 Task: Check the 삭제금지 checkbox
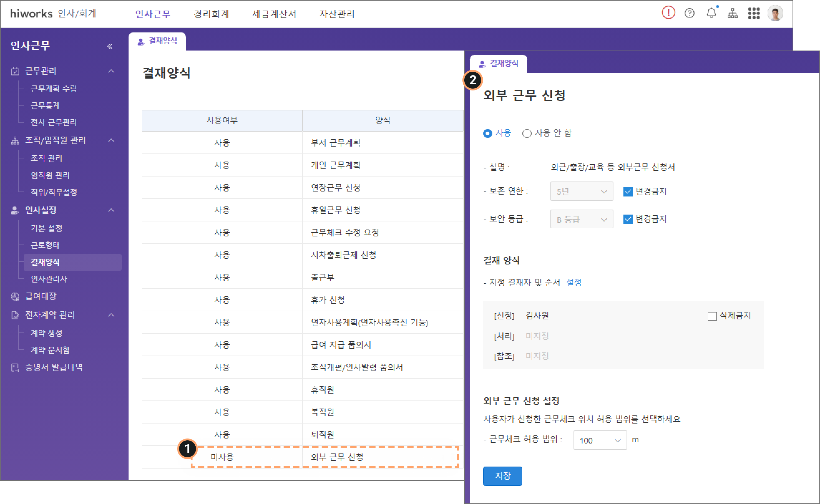(712, 316)
